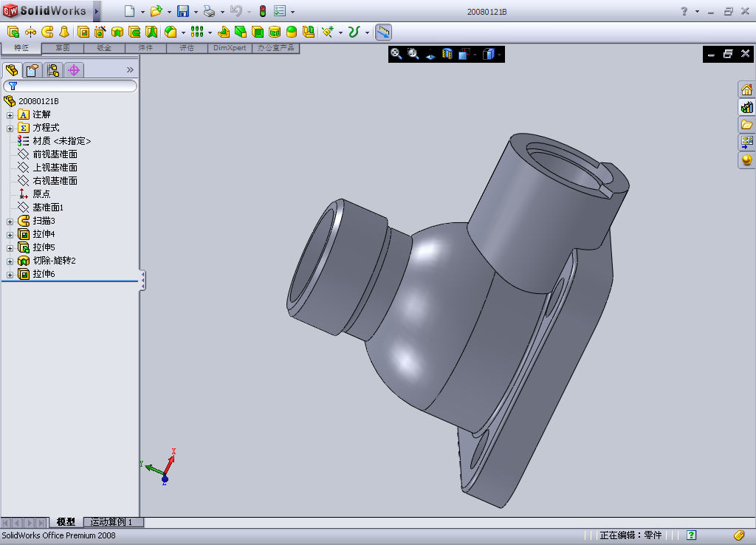The height and width of the screenshot is (545, 756).
Task: Open the FeatureManager design tree tab
Action: coord(12,70)
